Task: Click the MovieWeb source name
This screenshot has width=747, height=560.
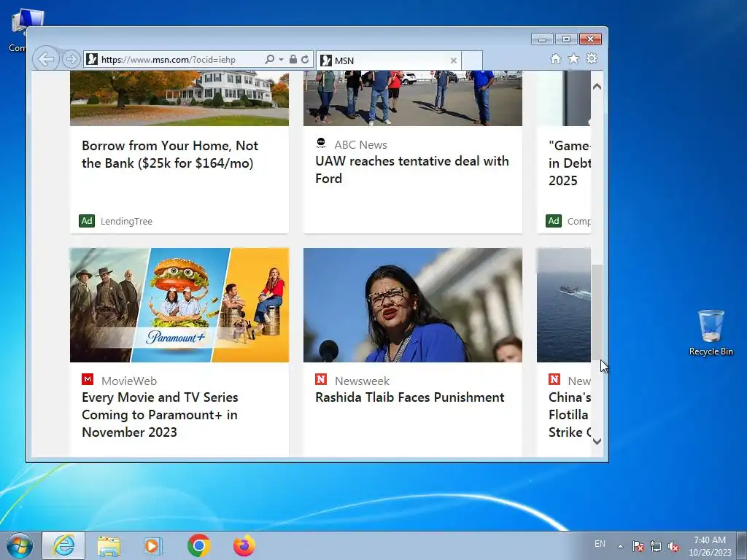Action: [129, 381]
